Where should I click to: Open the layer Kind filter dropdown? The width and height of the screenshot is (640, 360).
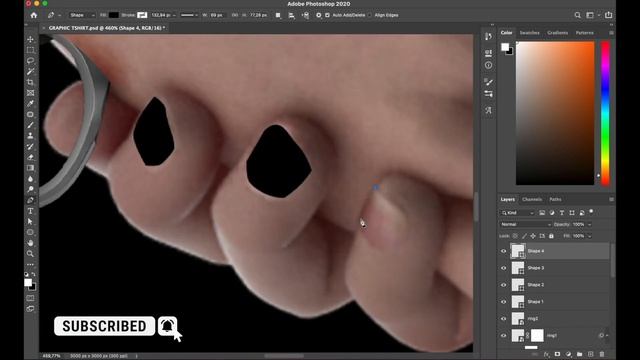pos(517,213)
